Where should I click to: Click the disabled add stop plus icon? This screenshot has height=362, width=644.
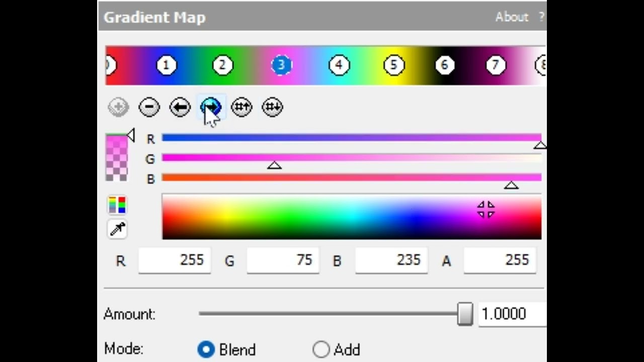118,107
